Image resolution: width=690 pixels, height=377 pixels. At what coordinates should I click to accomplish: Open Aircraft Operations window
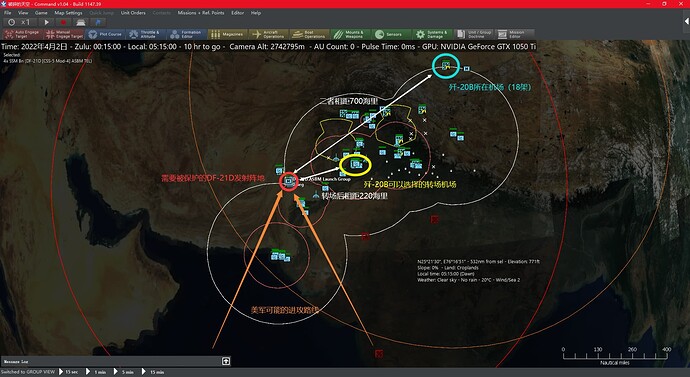tap(269, 34)
